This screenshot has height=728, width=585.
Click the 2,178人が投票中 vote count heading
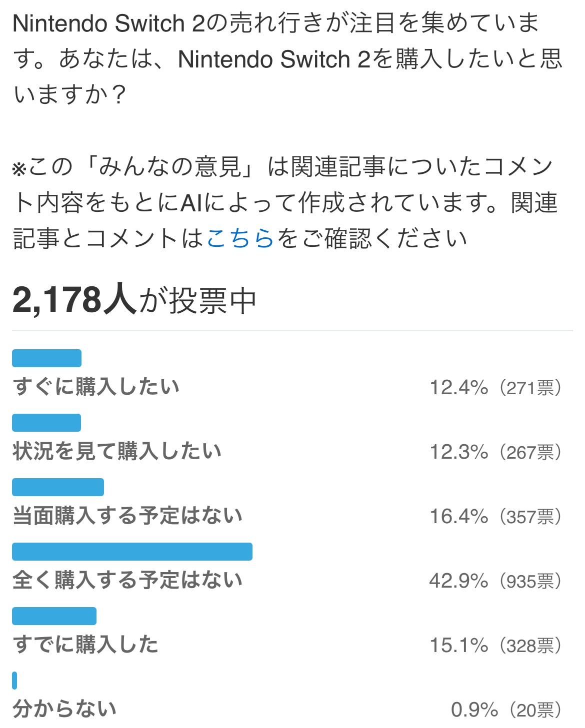pyautogui.click(x=134, y=300)
